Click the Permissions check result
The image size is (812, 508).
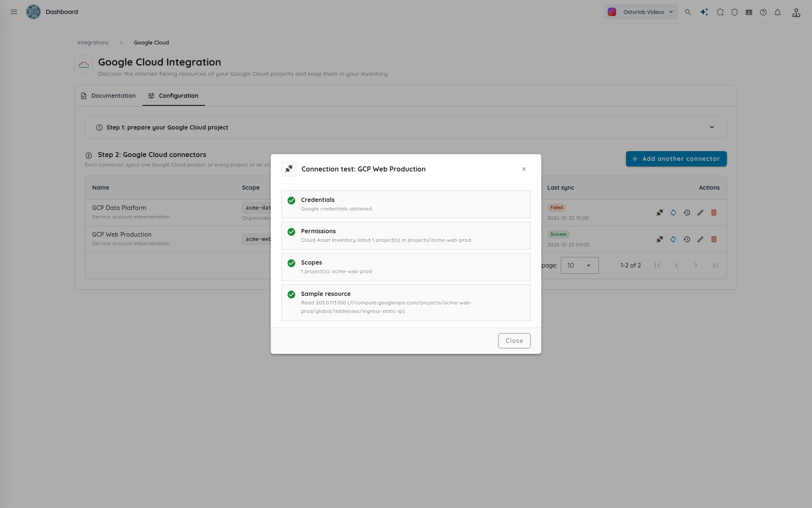(406, 236)
